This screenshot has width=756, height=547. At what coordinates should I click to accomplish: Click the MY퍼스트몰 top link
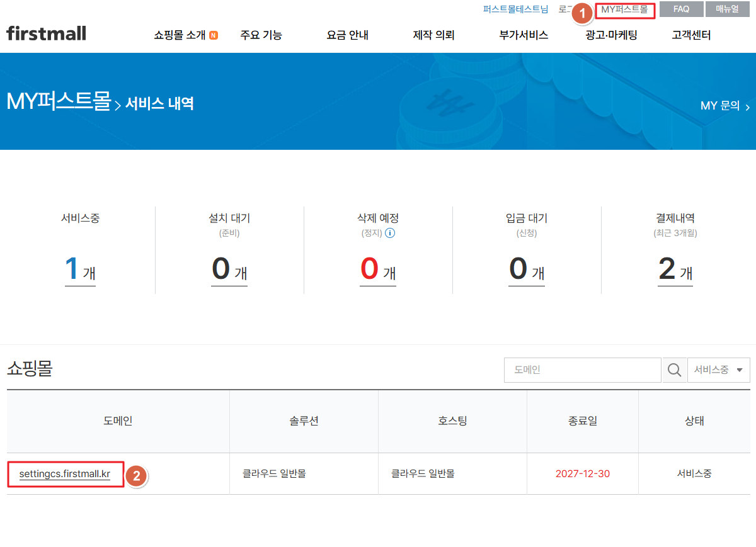[x=624, y=9]
